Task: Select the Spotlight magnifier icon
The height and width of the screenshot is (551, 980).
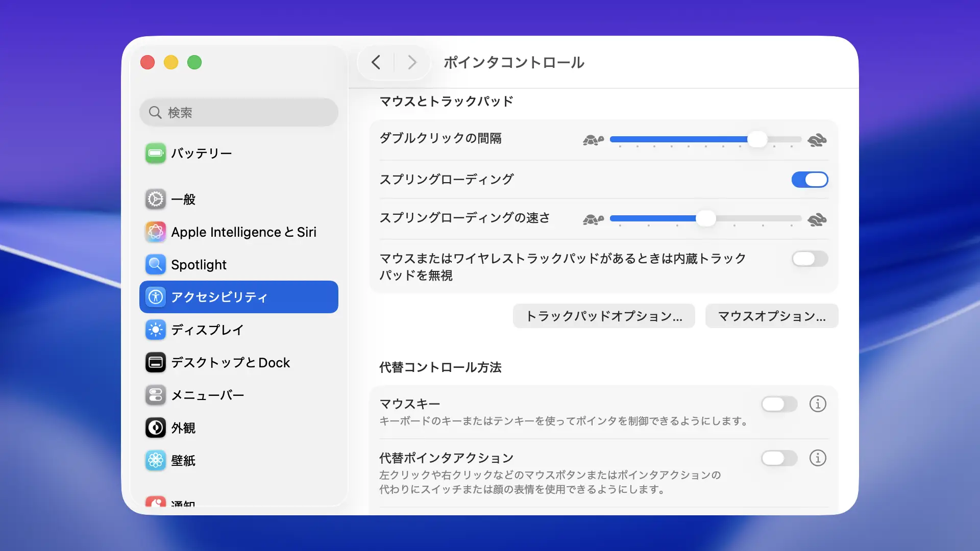Action: pyautogui.click(x=155, y=265)
